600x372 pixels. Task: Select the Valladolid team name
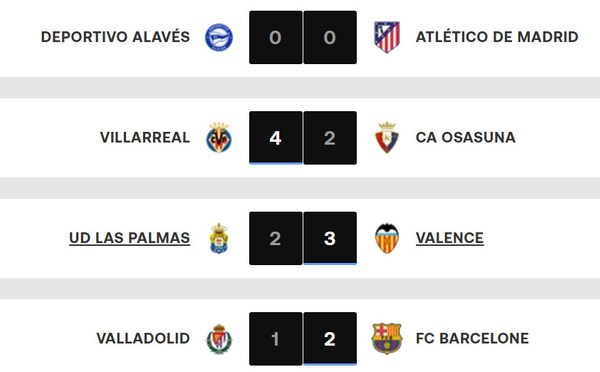point(143,338)
